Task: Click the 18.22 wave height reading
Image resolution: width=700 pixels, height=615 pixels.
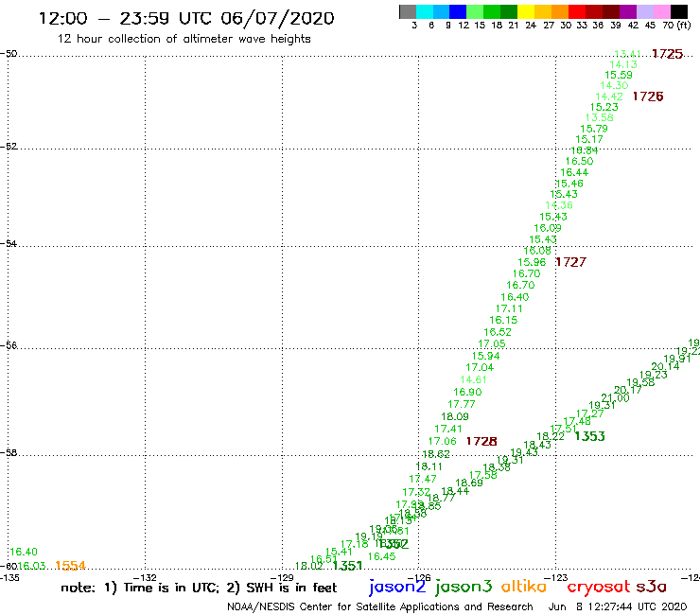Action: tap(551, 436)
